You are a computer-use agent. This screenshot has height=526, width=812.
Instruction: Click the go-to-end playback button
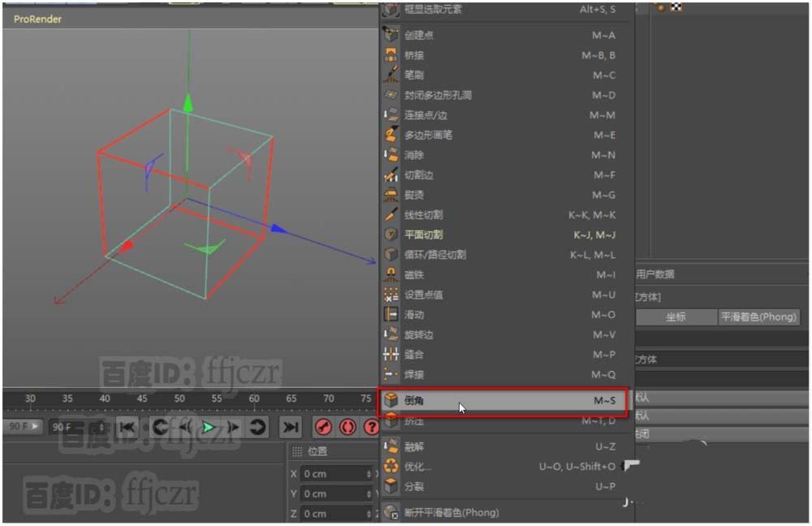pyautogui.click(x=291, y=428)
